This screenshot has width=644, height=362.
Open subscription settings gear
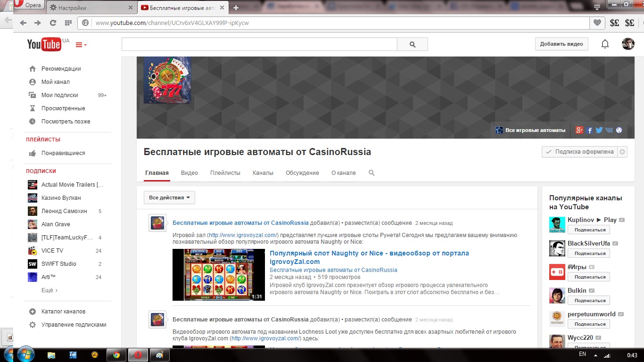pos(622,152)
